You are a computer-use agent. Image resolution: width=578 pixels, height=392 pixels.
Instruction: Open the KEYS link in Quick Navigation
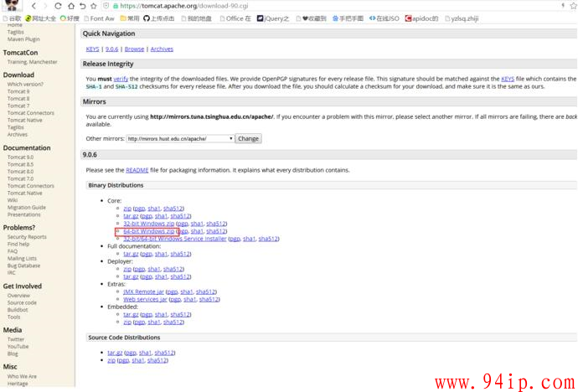pyautogui.click(x=92, y=49)
